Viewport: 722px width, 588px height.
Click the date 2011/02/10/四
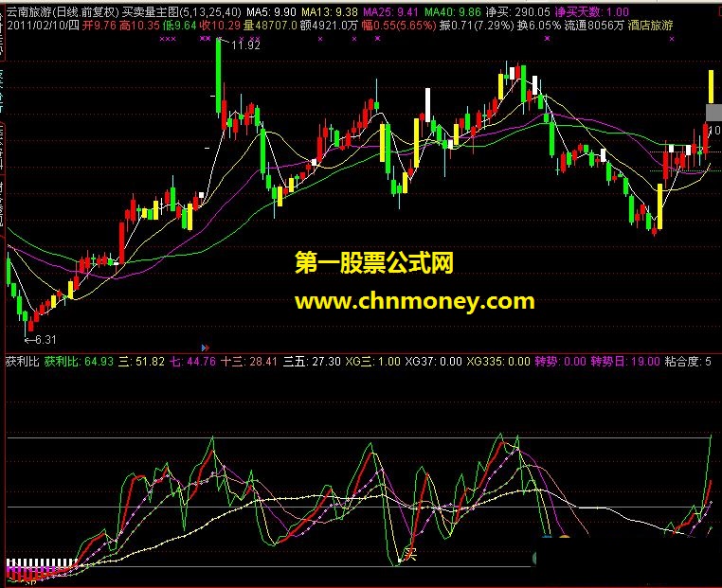(43, 26)
